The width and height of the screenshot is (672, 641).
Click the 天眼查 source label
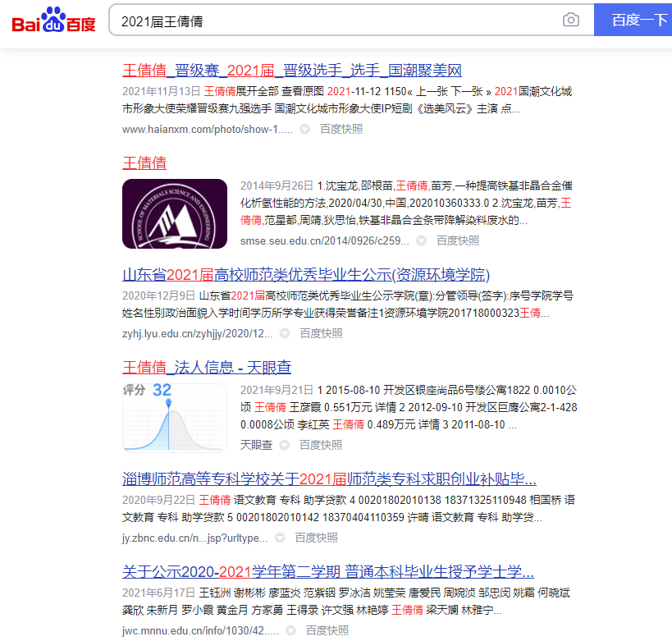click(x=256, y=445)
